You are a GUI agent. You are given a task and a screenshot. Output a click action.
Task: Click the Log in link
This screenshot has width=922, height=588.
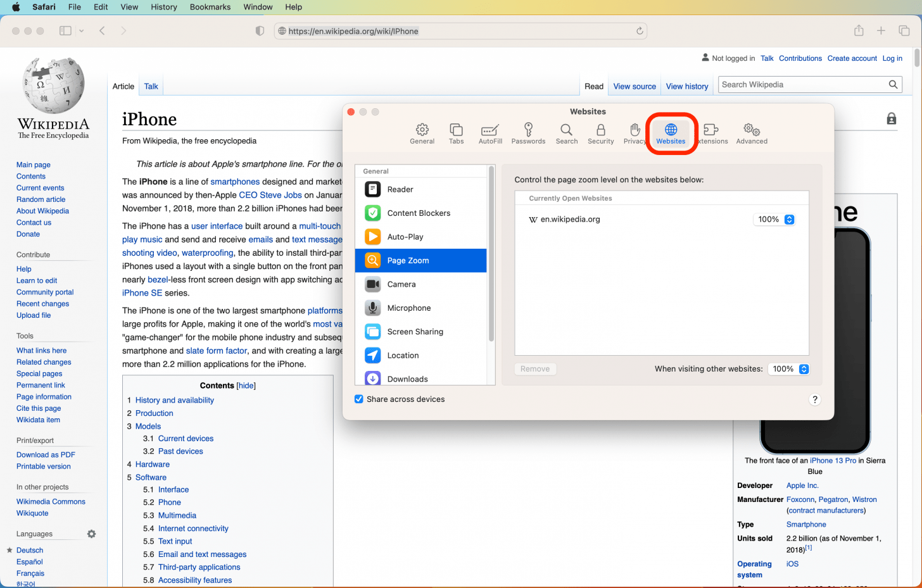coord(892,58)
